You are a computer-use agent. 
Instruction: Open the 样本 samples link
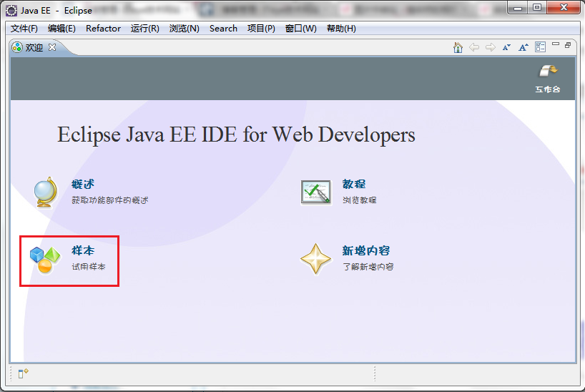[83, 250]
